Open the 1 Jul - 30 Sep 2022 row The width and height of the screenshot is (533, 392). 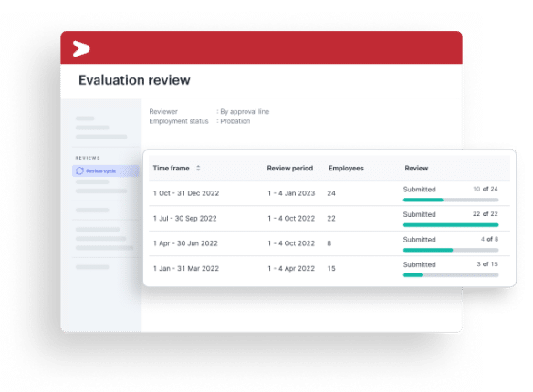[x=329, y=218]
